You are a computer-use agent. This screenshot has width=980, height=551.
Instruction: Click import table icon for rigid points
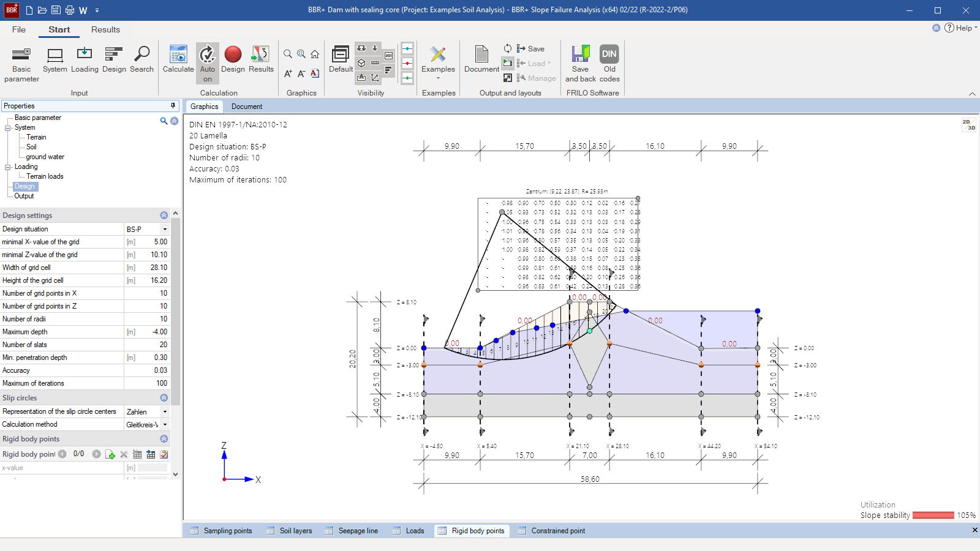[x=151, y=454]
